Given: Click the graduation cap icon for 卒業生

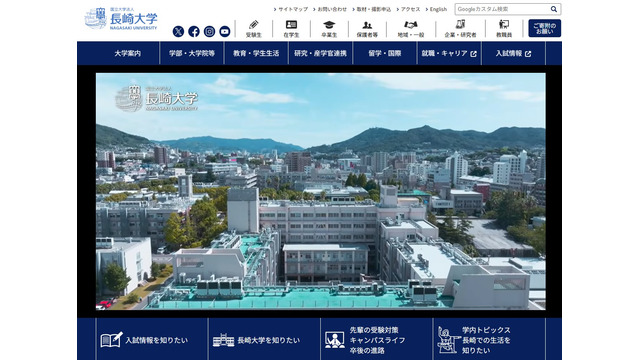Looking at the screenshot, I should tap(329, 24).
